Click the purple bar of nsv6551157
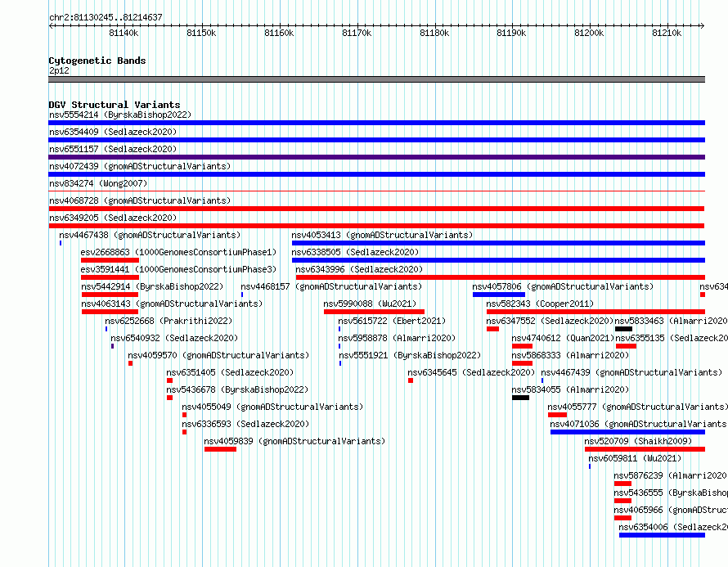The width and height of the screenshot is (728, 567). point(376,157)
